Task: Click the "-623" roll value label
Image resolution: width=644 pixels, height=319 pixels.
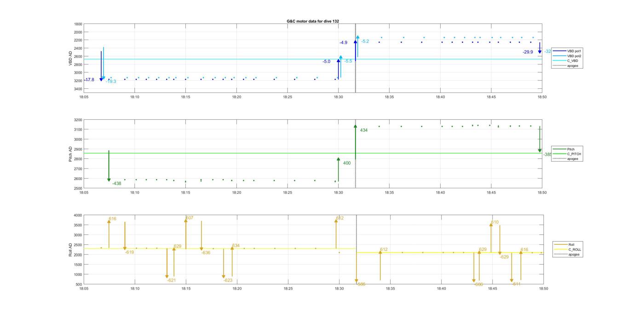Action: (228, 280)
